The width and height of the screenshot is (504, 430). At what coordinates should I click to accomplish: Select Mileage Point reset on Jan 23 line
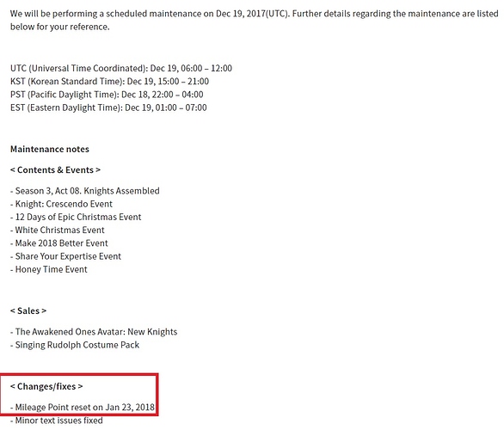coord(83,407)
